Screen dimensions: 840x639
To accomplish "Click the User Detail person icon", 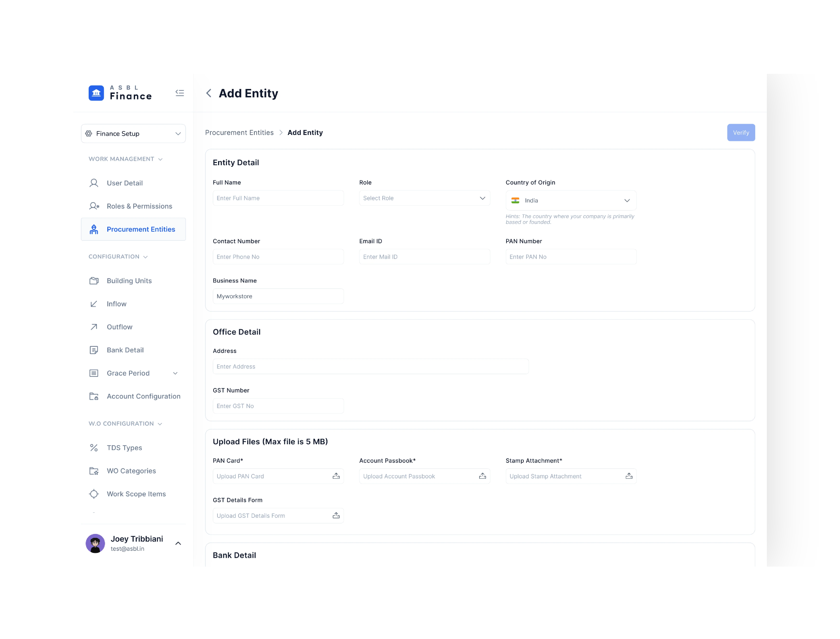I will (94, 183).
